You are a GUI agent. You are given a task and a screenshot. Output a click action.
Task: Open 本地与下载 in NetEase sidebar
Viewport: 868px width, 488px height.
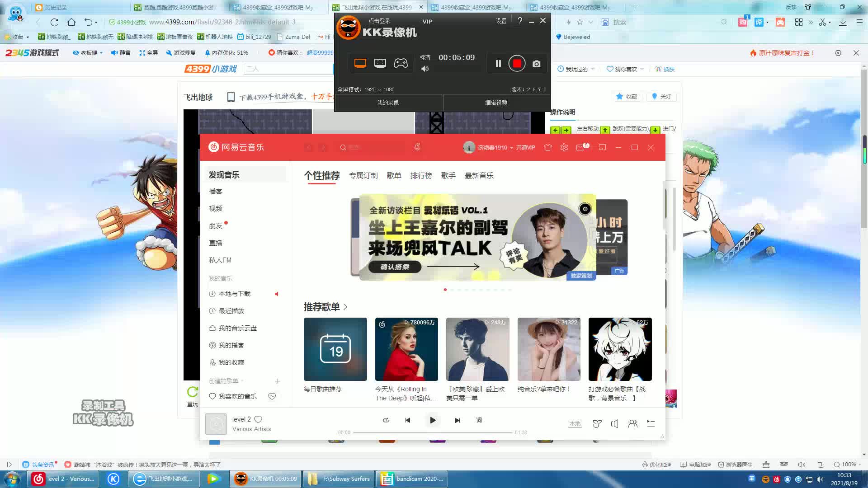234,294
